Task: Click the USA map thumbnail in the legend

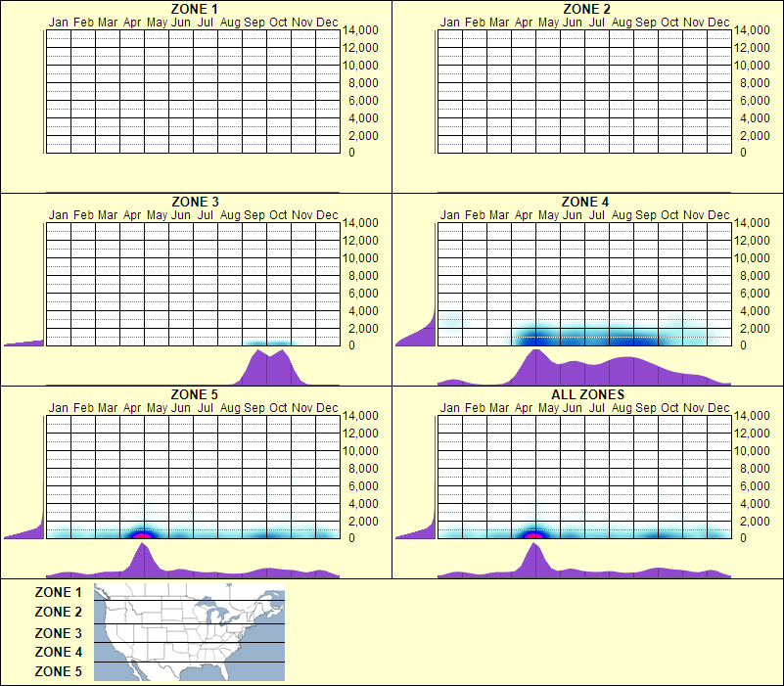Action: [188, 631]
